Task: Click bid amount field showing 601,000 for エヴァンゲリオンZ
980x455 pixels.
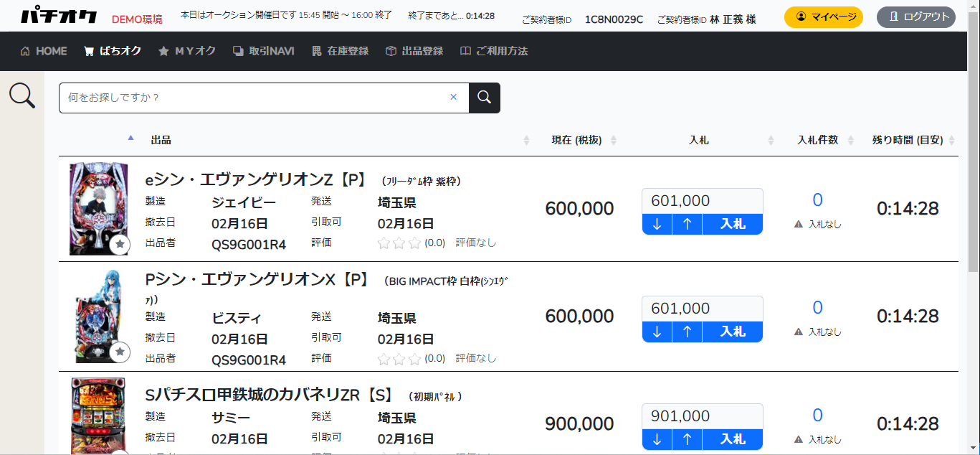Action: (x=703, y=201)
